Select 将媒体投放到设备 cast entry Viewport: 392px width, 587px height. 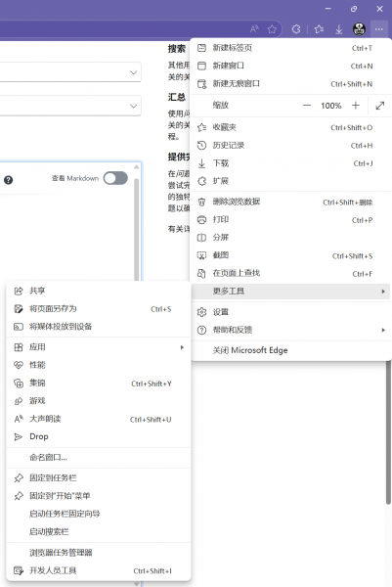tap(99, 327)
